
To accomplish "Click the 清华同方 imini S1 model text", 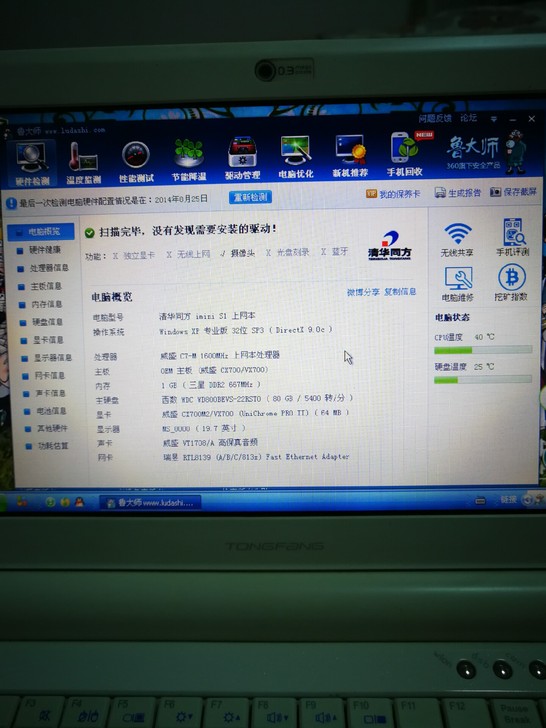I will [207, 316].
